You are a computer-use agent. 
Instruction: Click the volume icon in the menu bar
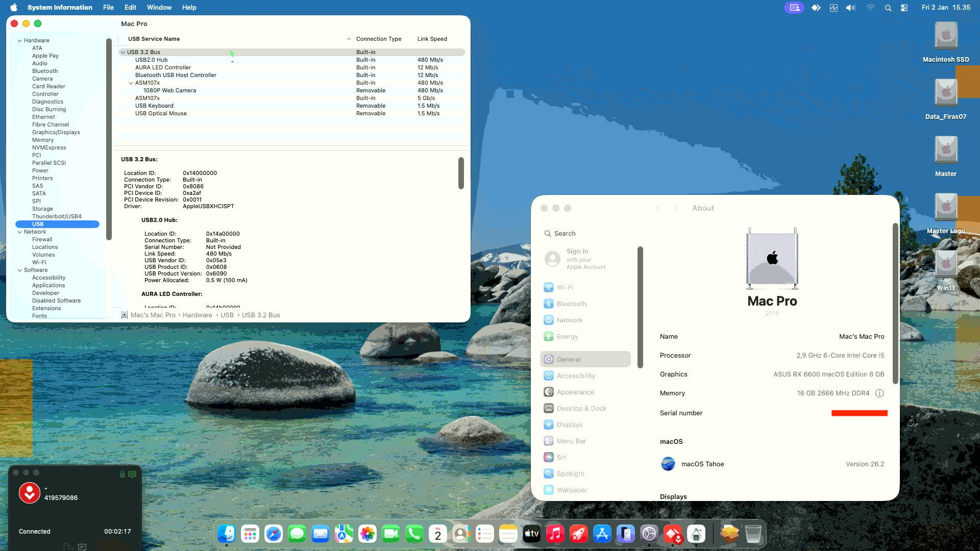click(850, 8)
